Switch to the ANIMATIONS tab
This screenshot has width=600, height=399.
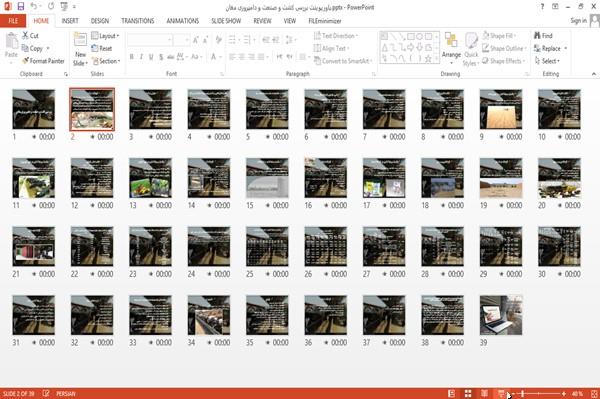point(183,21)
